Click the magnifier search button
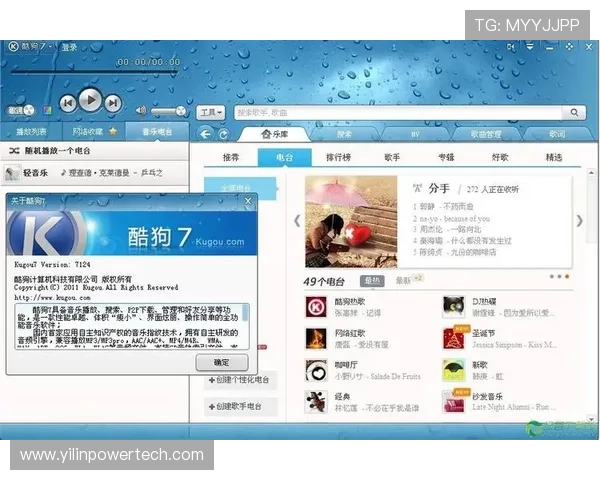This screenshot has height=480, width=600. tap(574, 113)
